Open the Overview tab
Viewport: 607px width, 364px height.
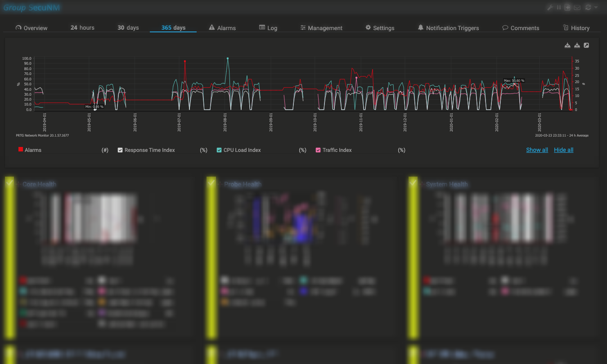click(31, 28)
